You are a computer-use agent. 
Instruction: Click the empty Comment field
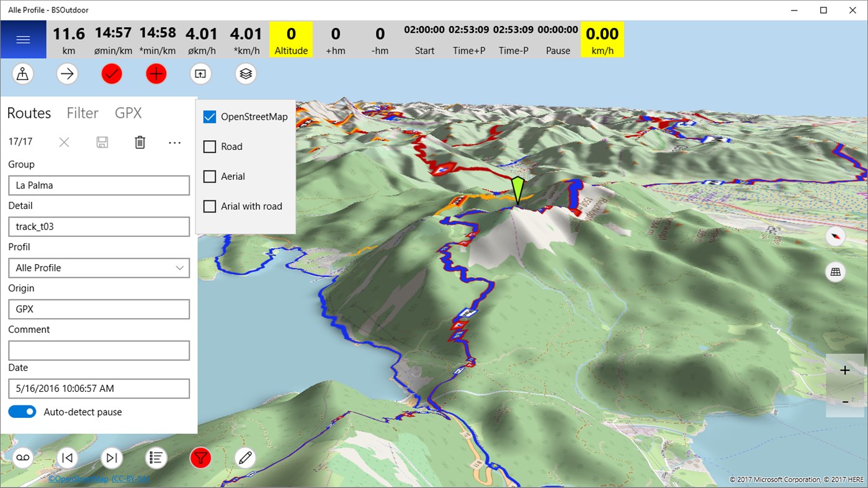pos(99,350)
